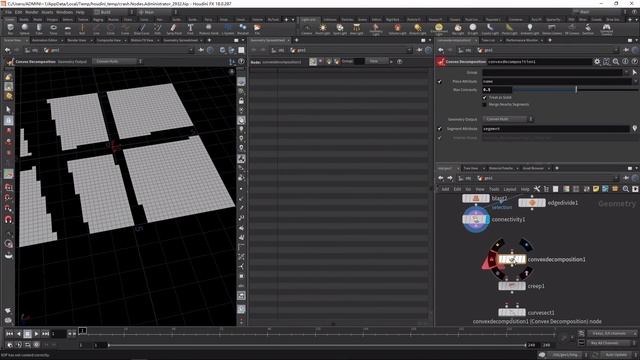Create a Tube from the shelf
Screen dimensions: 640x360
point(39,29)
